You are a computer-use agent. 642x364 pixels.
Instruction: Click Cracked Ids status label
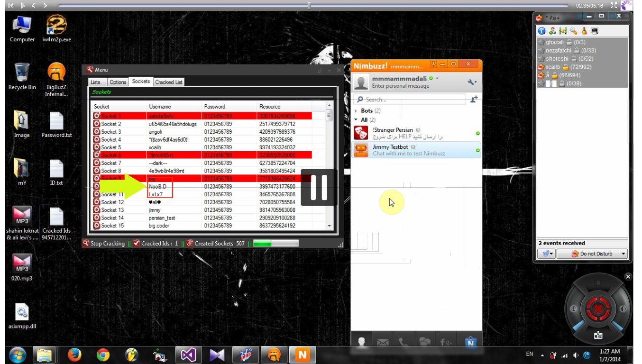[x=156, y=244]
